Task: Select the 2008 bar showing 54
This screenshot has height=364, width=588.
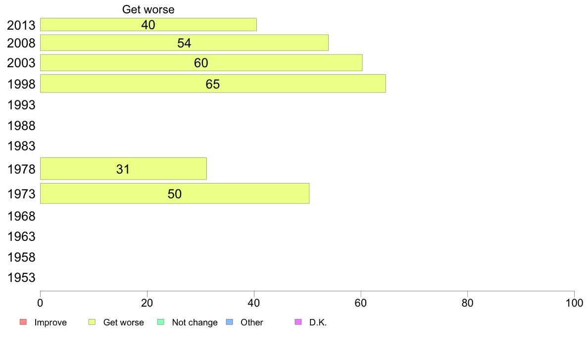Action: 185,43
